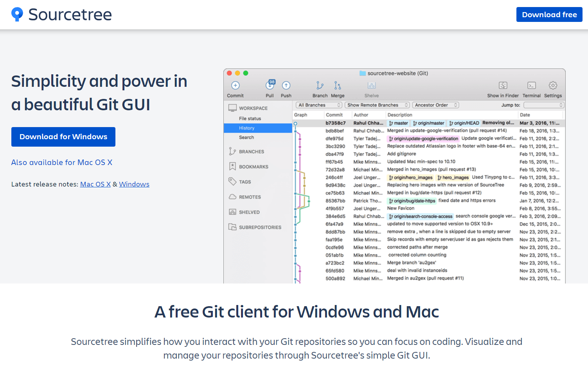Click the origin/HEAD label
Screen dimensions: 588x375
point(464,123)
